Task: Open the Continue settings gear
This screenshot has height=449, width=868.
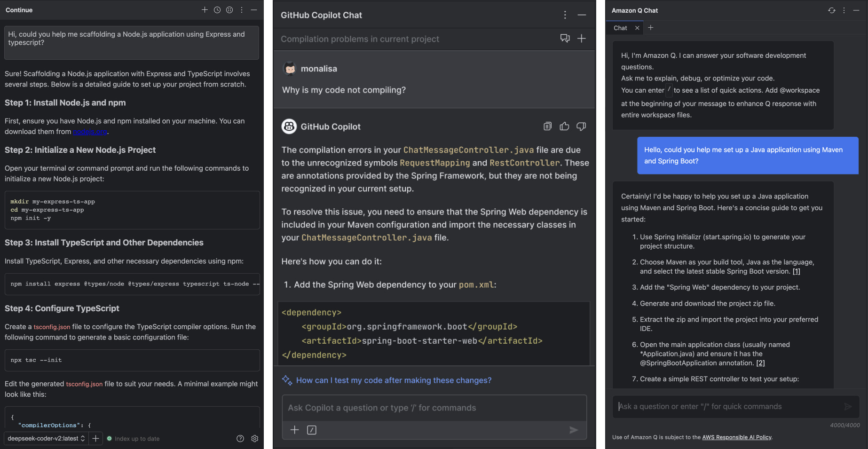Action: coord(254,438)
